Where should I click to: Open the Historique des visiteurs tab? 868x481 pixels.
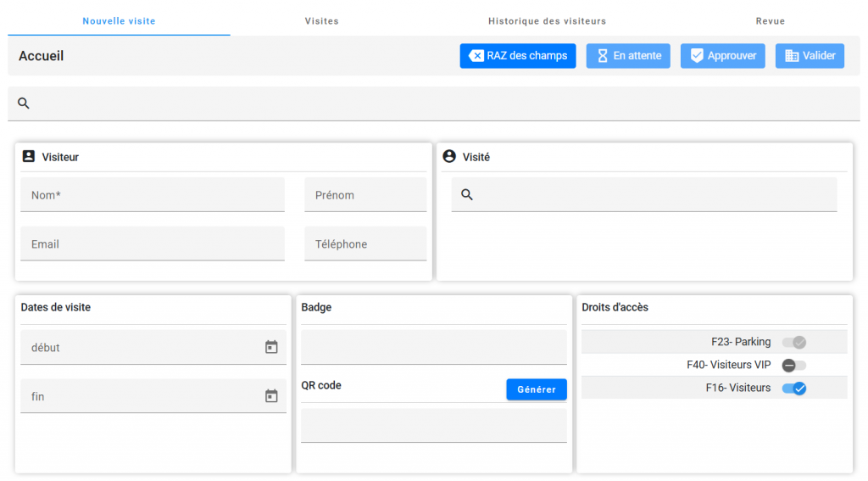click(x=547, y=21)
